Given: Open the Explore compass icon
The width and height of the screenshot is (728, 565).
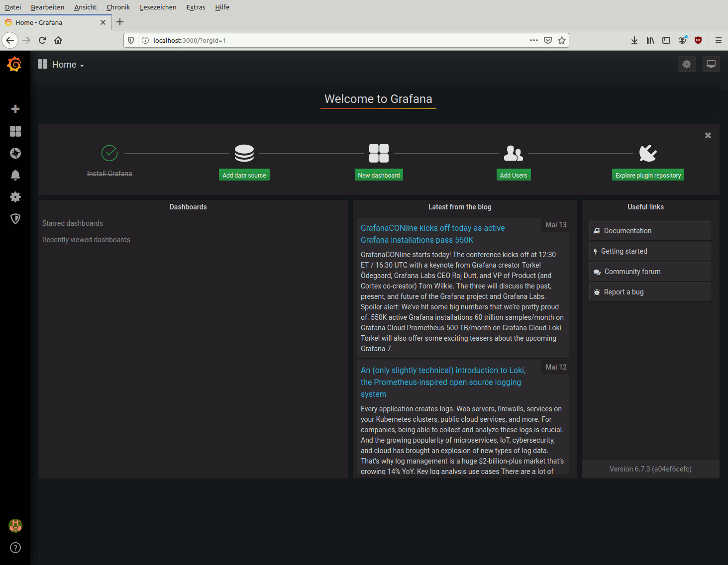Looking at the screenshot, I should pyautogui.click(x=15, y=153).
